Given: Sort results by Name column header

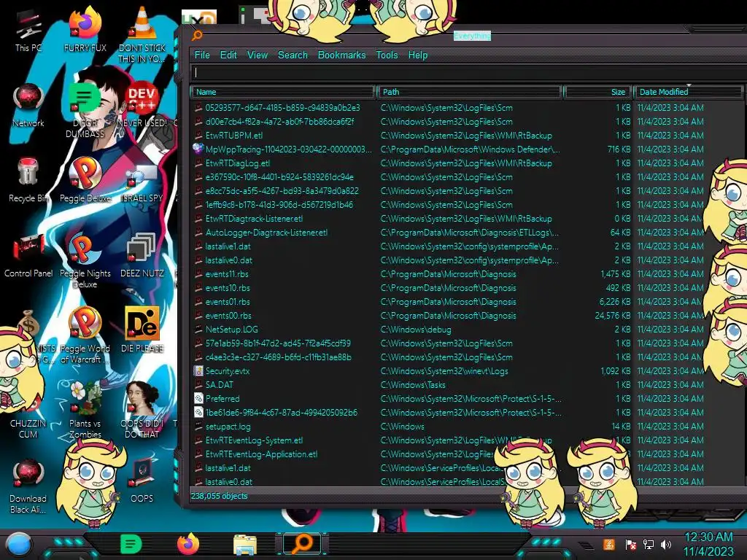Looking at the screenshot, I should (x=282, y=92).
